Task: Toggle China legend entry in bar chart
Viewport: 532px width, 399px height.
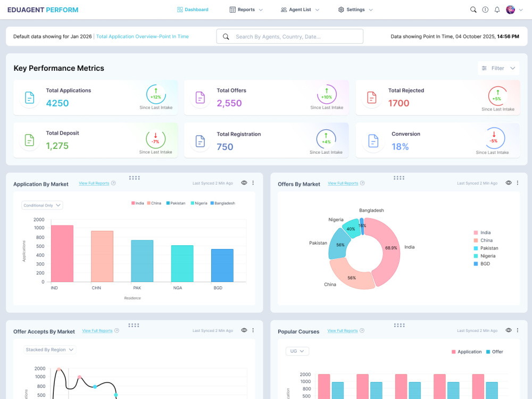Action: pos(154,203)
